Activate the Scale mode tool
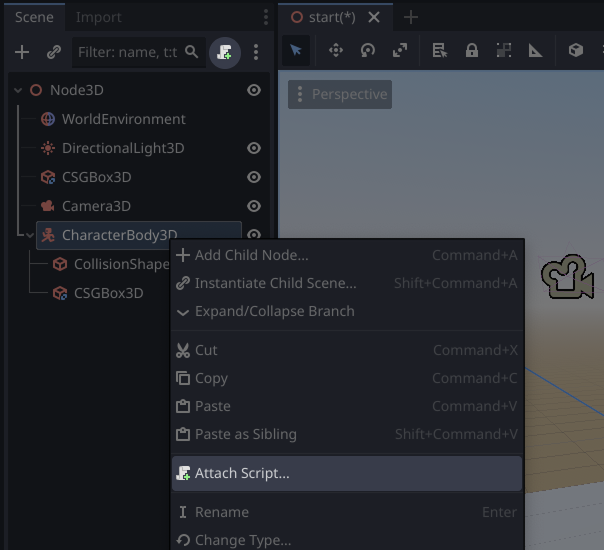Image resolution: width=604 pixels, height=550 pixels. point(400,51)
